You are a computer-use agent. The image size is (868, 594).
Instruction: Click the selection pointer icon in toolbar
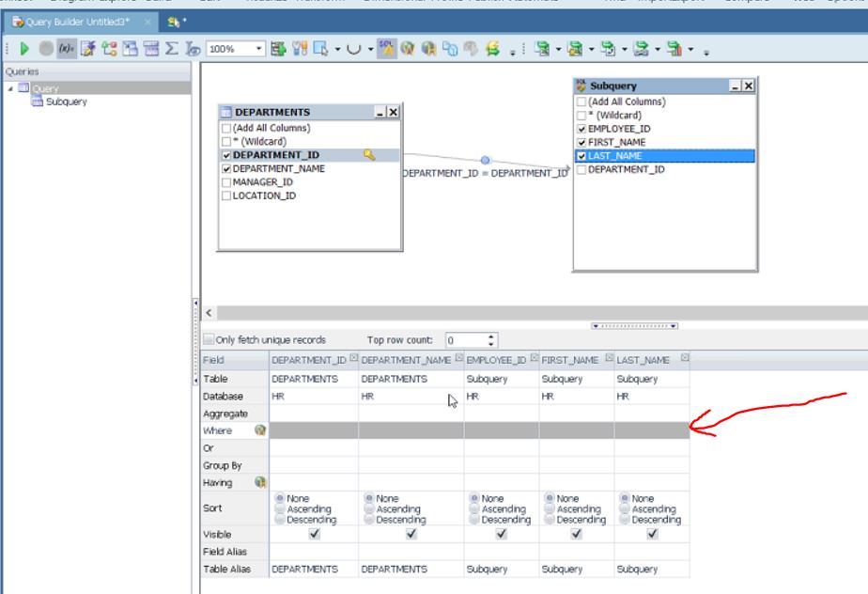tap(321, 49)
